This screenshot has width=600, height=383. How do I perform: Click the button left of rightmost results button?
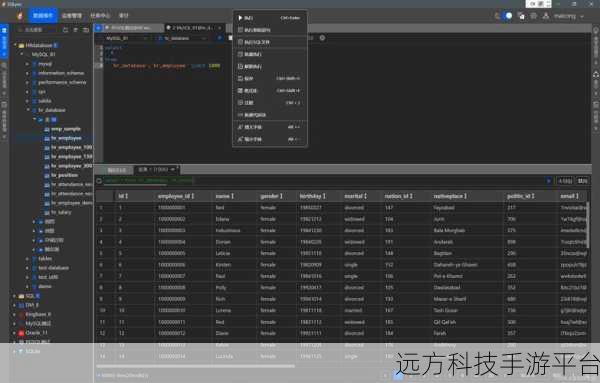click(565, 181)
